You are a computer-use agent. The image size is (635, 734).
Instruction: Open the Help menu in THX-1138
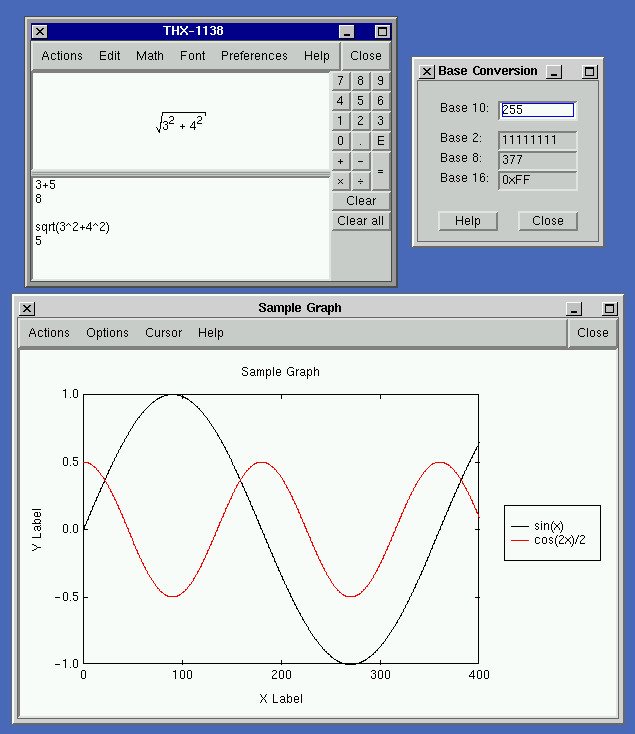(316, 56)
